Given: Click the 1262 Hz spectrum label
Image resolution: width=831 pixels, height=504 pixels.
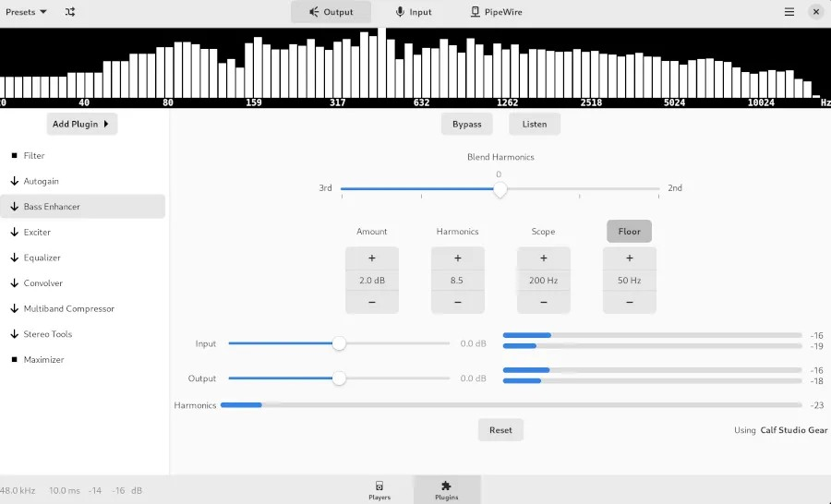Looking at the screenshot, I should click(x=507, y=102).
